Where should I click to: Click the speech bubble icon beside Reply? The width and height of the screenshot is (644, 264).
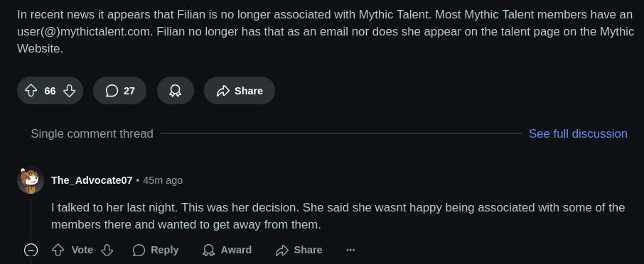tap(139, 250)
